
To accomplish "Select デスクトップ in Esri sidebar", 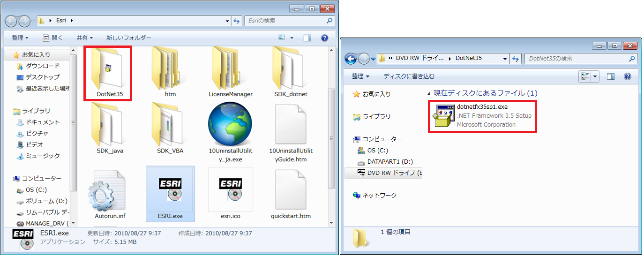I will (38, 77).
